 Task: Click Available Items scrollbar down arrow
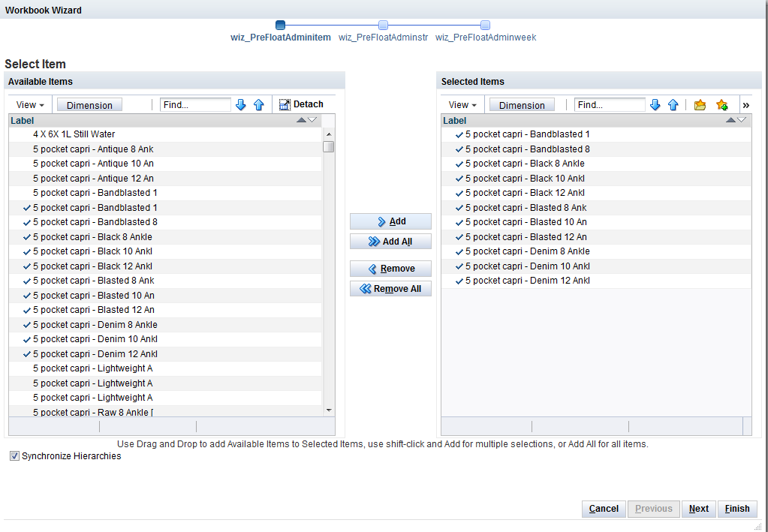click(x=329, y=410)
